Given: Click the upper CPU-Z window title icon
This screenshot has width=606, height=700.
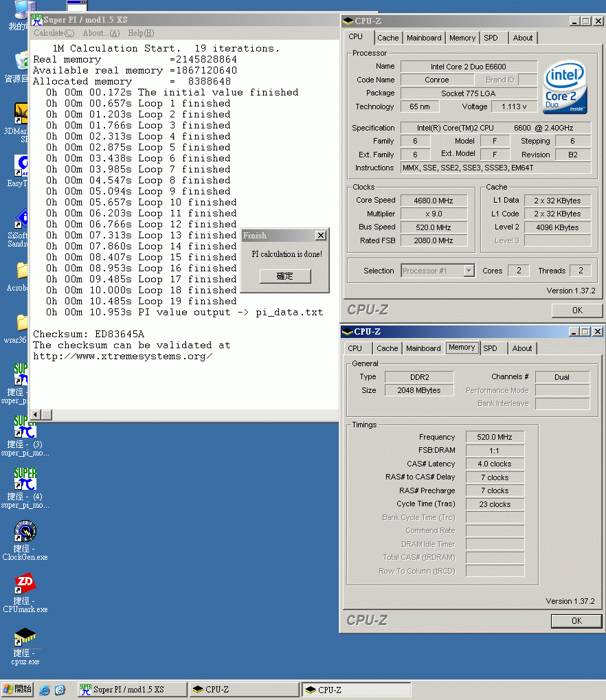Looking at the screenshot, I should click(x=348, y=21).
